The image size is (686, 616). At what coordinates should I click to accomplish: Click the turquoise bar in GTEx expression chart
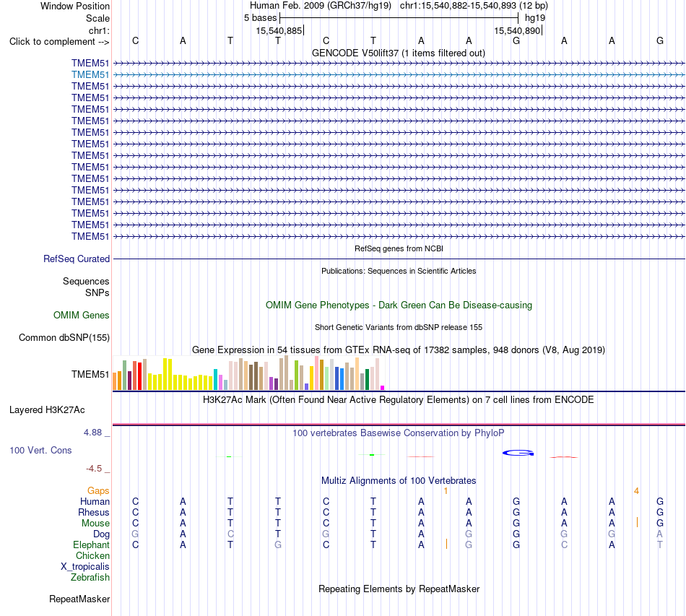[215, 379]
